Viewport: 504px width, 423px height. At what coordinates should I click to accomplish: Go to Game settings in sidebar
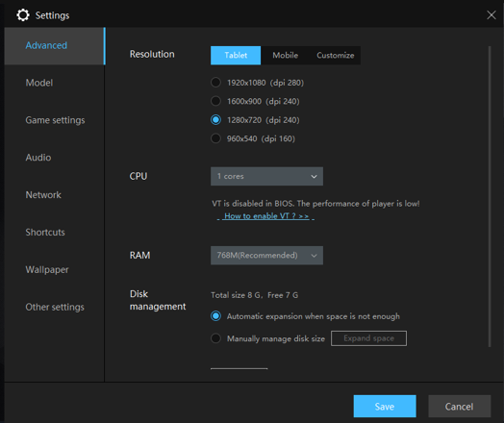coord(54,120)
